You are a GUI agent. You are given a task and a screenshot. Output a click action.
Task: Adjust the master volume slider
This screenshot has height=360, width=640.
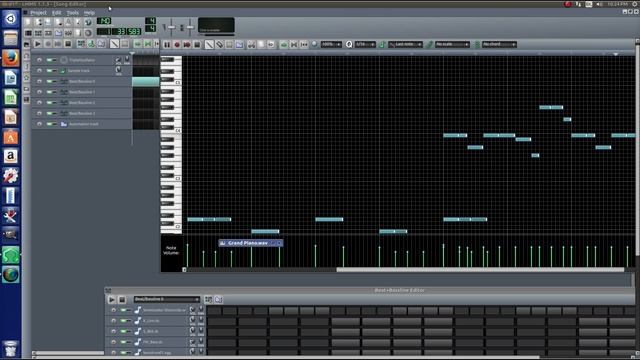(x=171, y=27)
